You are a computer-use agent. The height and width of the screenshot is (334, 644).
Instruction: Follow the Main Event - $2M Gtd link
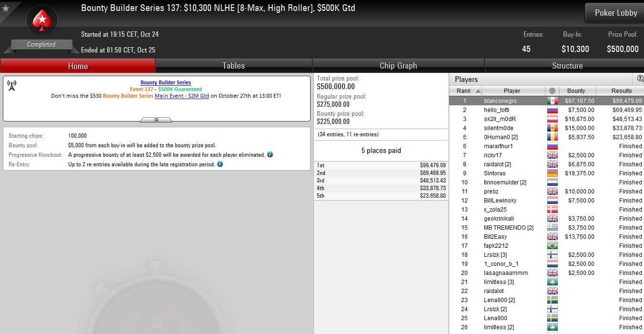[182, 96]
